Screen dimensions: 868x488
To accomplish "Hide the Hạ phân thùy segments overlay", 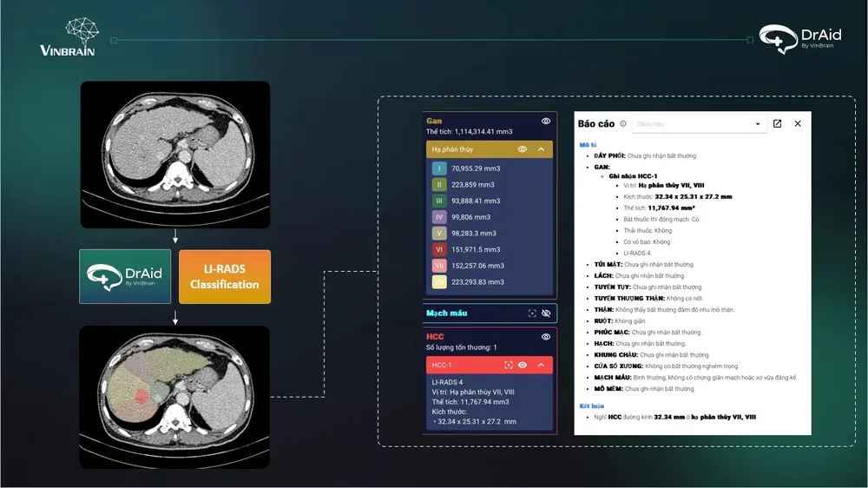I will (523, 149).
